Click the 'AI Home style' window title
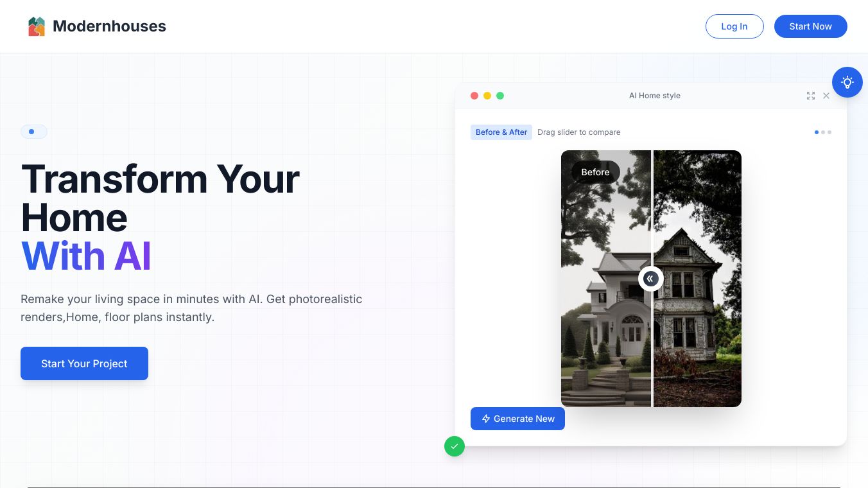This screenshot has height=488, width=868. coord(655,96)
